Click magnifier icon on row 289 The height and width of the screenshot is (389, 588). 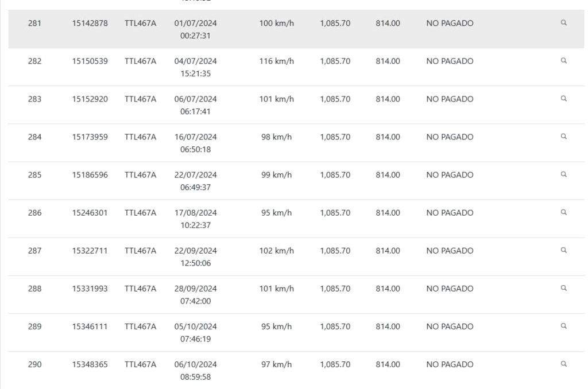pos(564,326)
